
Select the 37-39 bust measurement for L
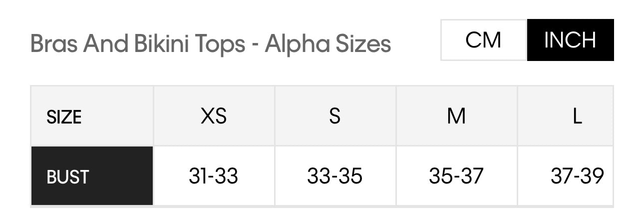tap(577, 176)
